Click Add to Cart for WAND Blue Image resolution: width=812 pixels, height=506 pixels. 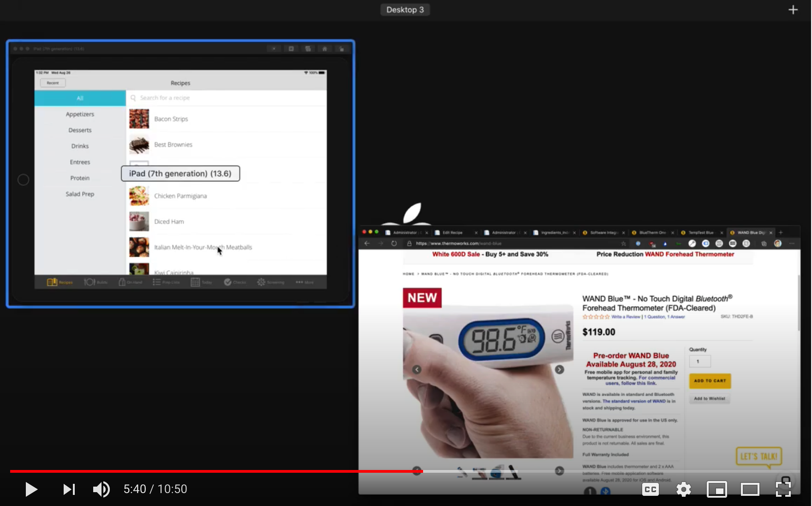pyautogui.click(x=710, y=381)
